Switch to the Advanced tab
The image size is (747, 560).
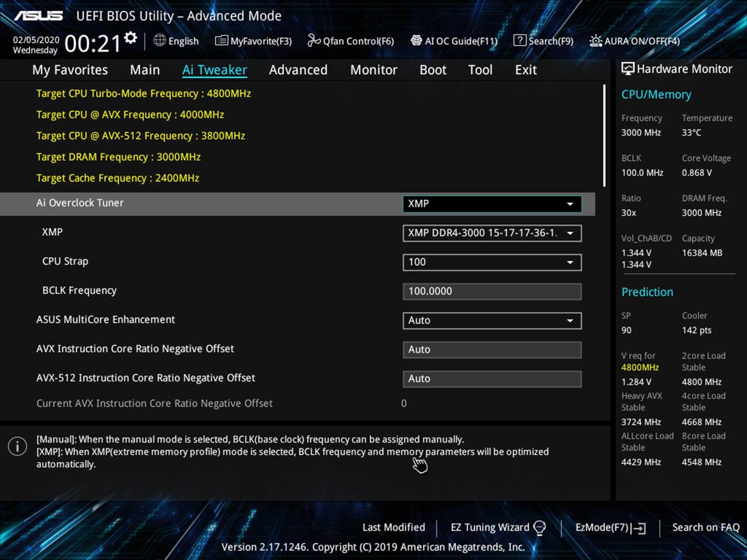click(x=298, y=69)
